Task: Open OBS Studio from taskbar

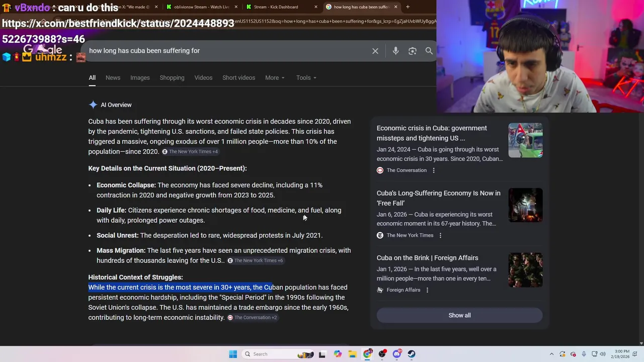Action: [x=382, y=354]
